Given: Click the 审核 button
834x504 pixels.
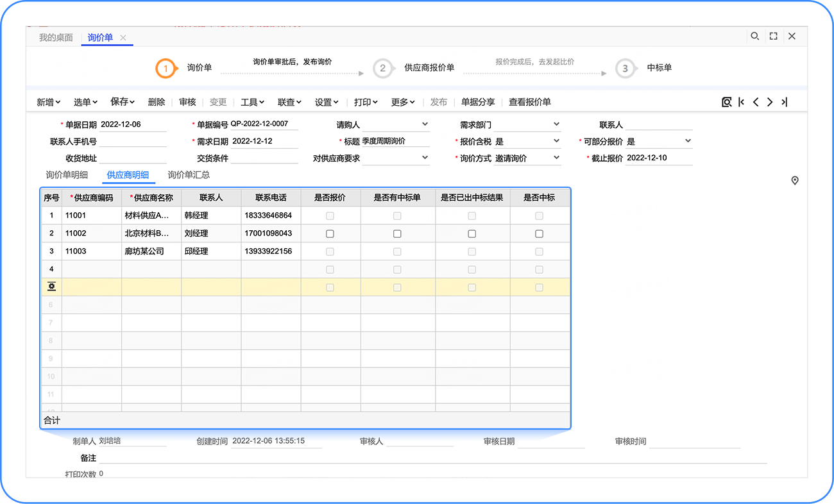Looking at the screenshot, I should (187, 102).
